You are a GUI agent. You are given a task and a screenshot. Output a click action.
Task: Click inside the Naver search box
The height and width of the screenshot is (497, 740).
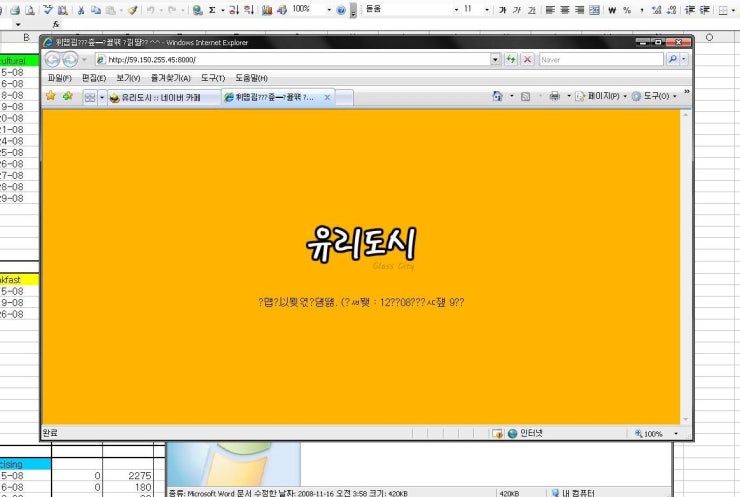tap(598, 60)
